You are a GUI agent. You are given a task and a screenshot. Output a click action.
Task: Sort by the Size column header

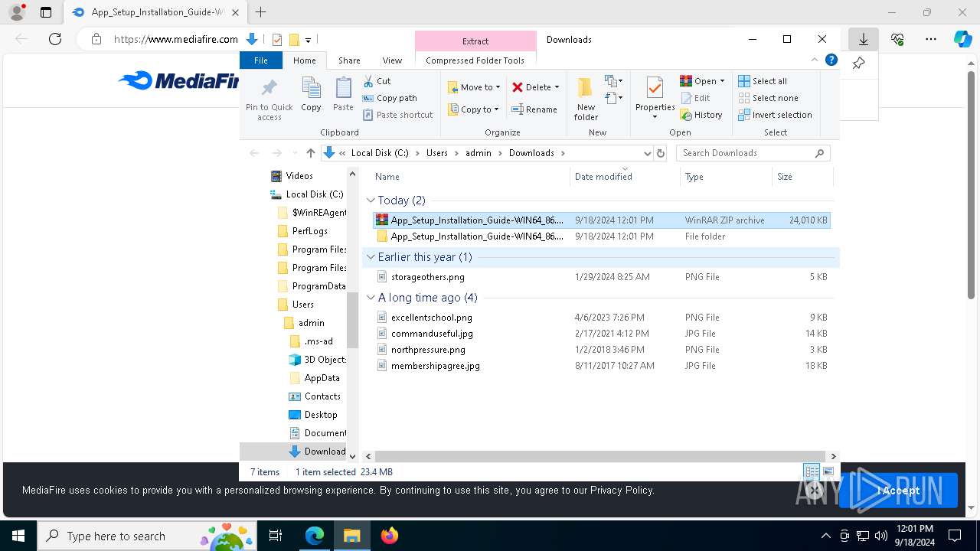coord(802,177)
